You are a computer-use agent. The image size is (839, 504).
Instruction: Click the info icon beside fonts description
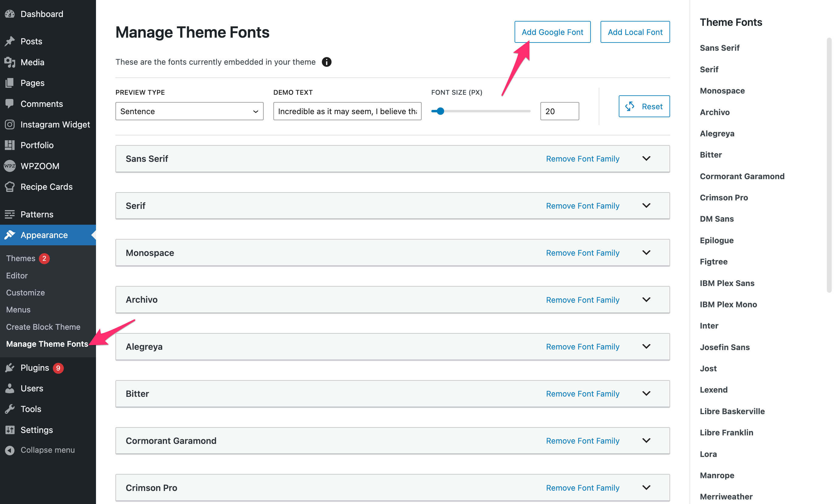pyautogui.click(x=327, y=62)
